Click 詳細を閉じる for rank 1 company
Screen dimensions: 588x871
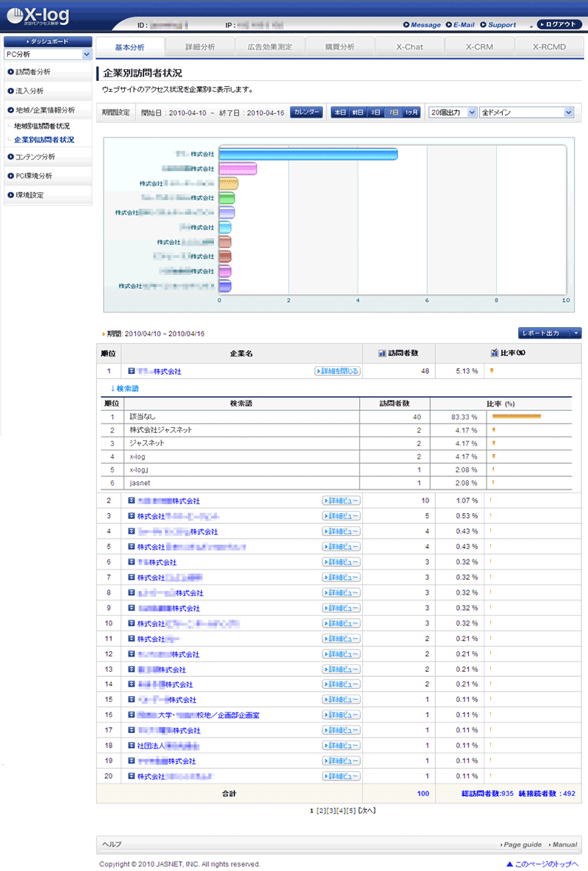(337, 372)
